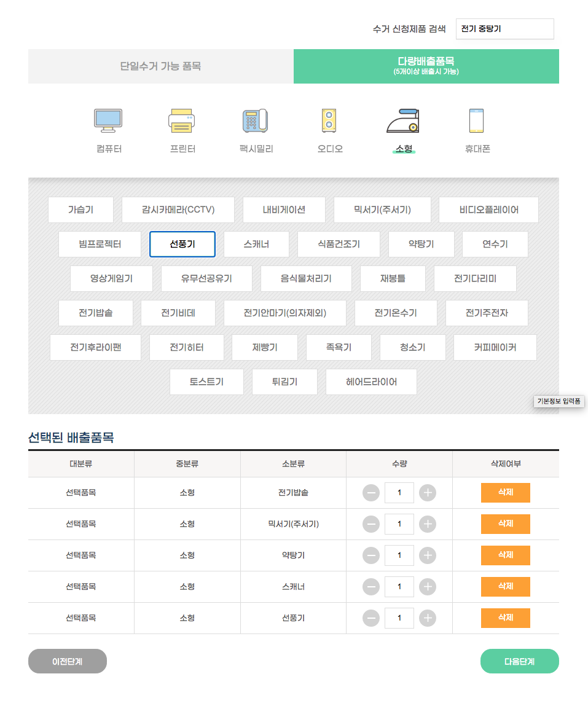Select the 전기주전자 item
Image resolution: width=588 pixels, height=706 pixels.
click(x=487, y=313)
